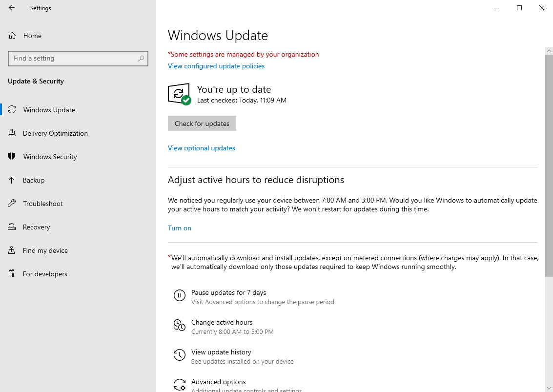Click the Check for updates button
553x392 pixels.
(202, 124)
